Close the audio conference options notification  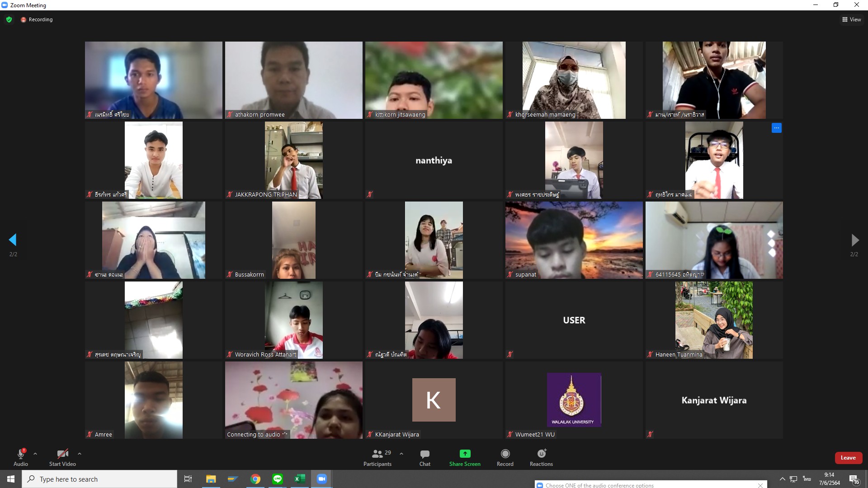point(760,485)
